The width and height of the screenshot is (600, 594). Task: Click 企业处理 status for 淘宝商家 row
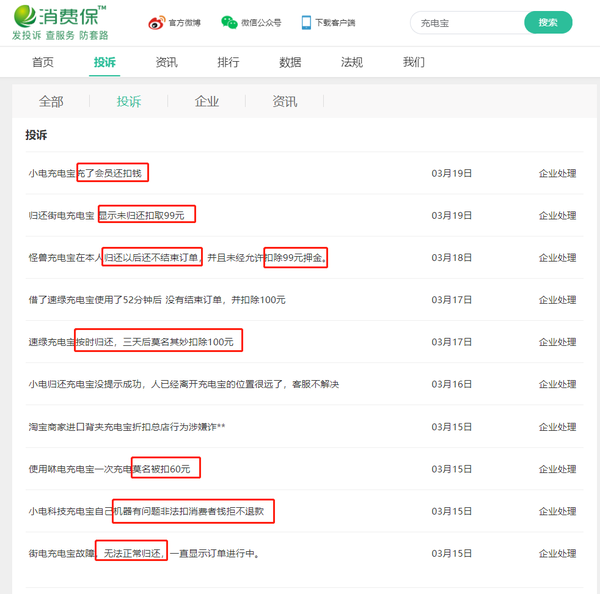(x=558, y=427)
